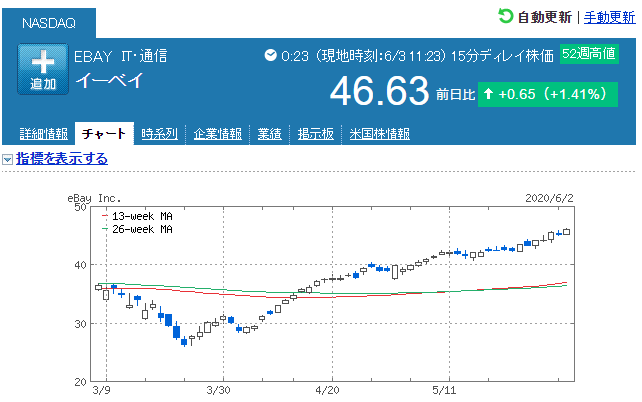Open the 時系列 tab
Screen dimensions: 642x402
point(160,134)
